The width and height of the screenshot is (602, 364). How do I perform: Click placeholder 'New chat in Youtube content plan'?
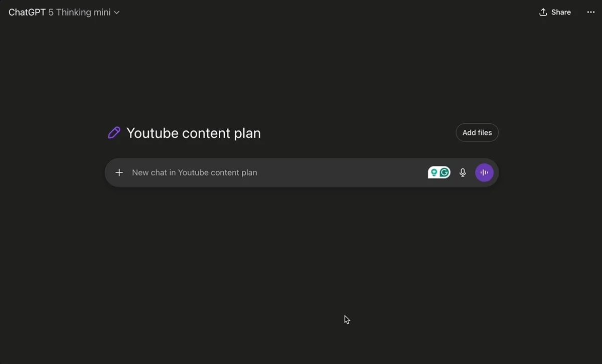[x=195, y=172]
